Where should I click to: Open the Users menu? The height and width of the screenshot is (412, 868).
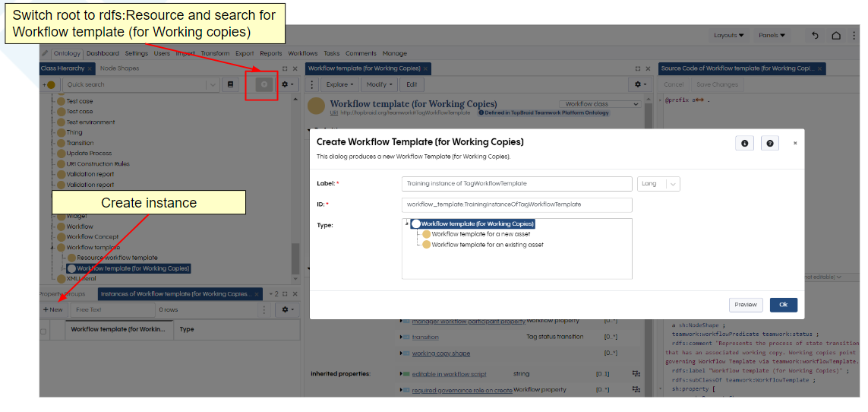coord(162,53)
